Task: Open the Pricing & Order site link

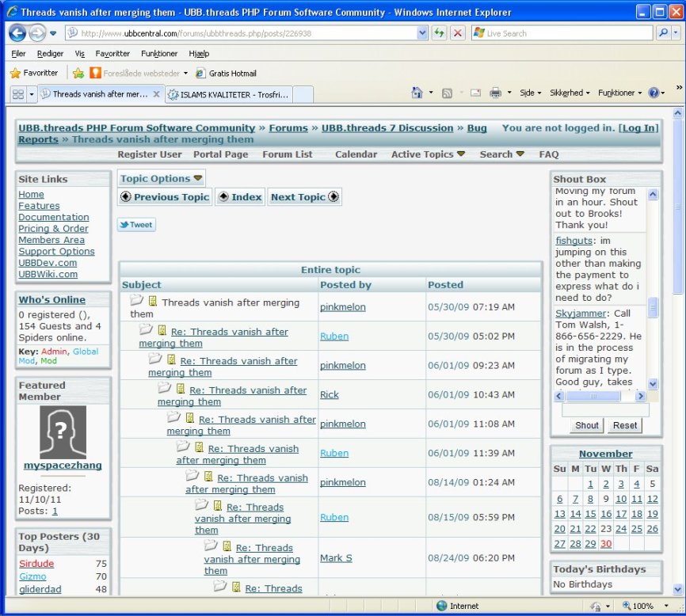Action: click(x=53, y=228)
